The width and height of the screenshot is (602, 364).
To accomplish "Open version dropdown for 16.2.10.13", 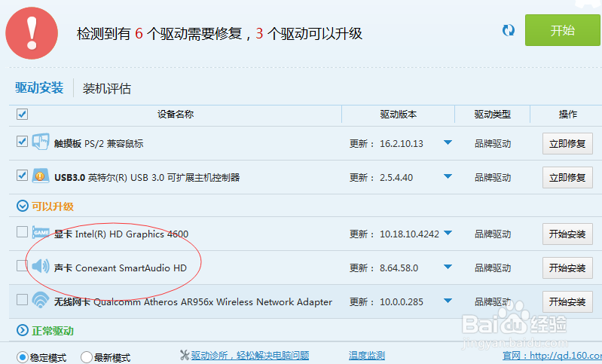I will coord(448,142).
